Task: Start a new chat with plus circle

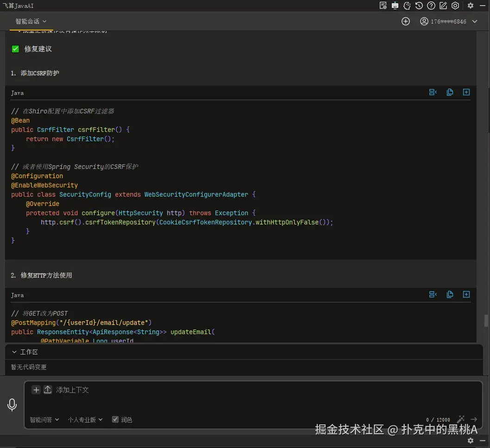Action: pos(406,21)
